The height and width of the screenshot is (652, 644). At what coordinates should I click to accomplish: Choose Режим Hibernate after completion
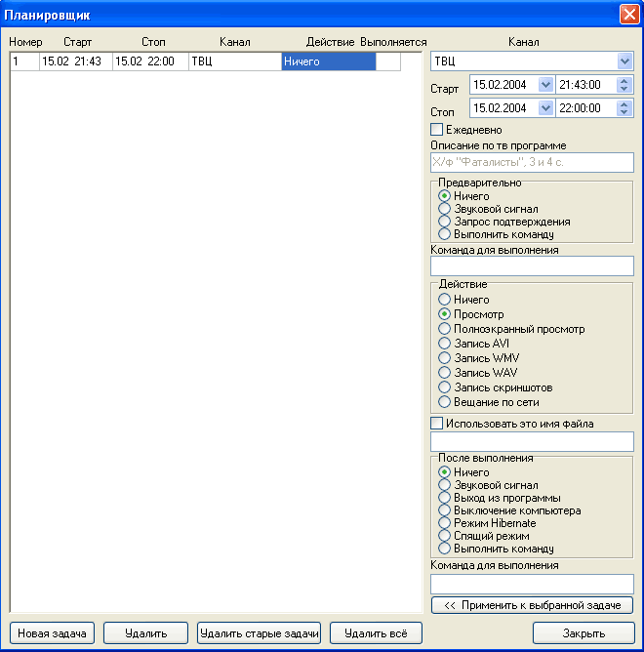point(445,523)
